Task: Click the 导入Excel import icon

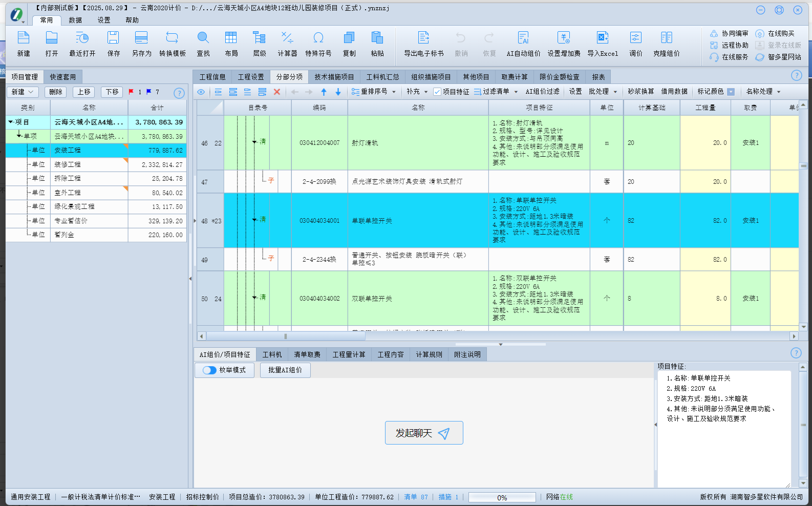Action: pos(602,38)
